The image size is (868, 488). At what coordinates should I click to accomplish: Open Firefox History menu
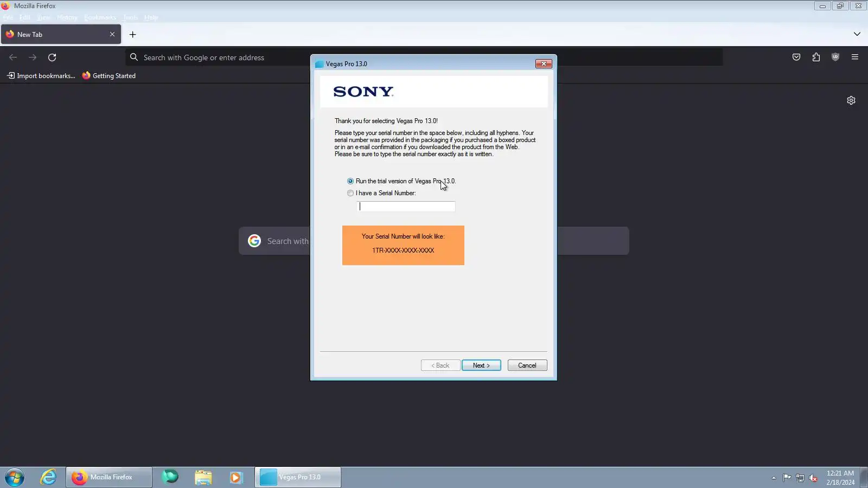pyautogui.click(x=67, y=17)
